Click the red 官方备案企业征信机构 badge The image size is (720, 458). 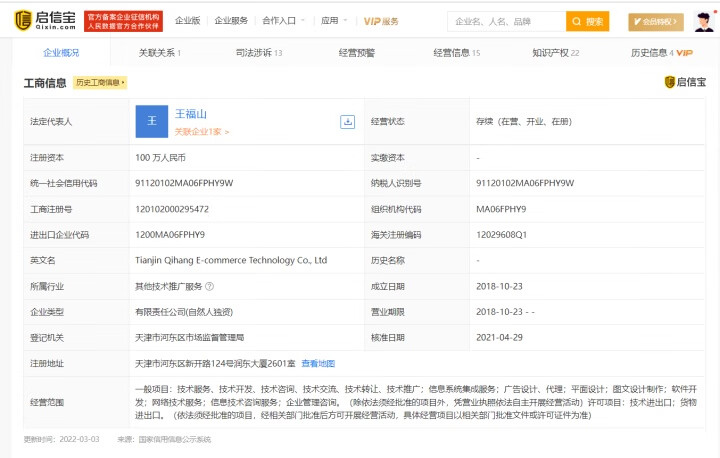coord(124,21)
